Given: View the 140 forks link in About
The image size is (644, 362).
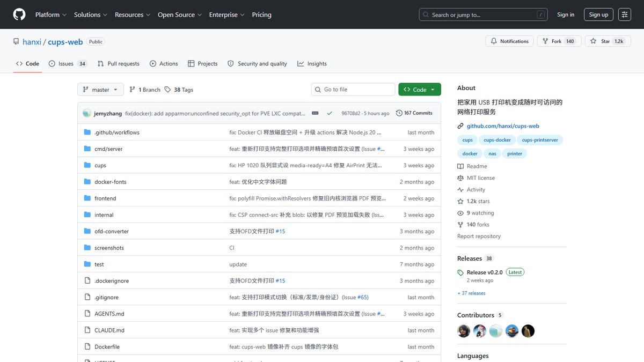Looking at the screenshot, I should tap(473, 225).
